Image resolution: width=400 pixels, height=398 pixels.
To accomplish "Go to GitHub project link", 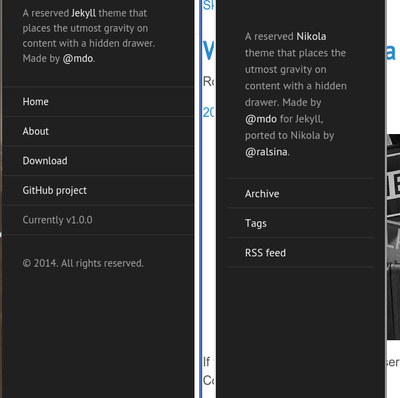I will point(98,190).
